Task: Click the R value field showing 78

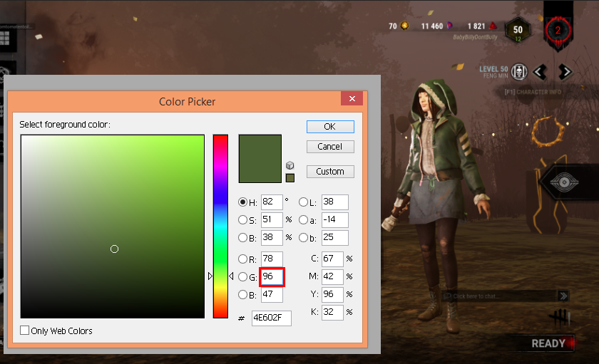Action: [272, 259]
